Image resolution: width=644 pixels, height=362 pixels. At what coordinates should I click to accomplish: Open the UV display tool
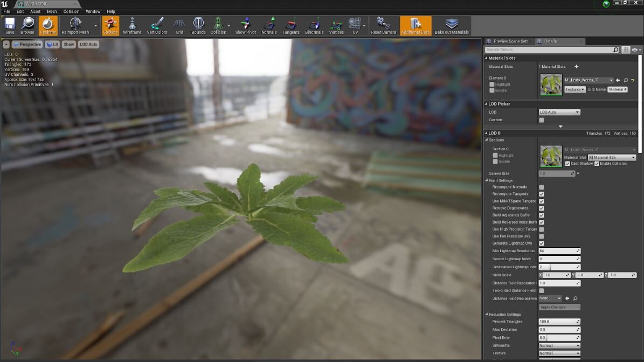point(354,25)
